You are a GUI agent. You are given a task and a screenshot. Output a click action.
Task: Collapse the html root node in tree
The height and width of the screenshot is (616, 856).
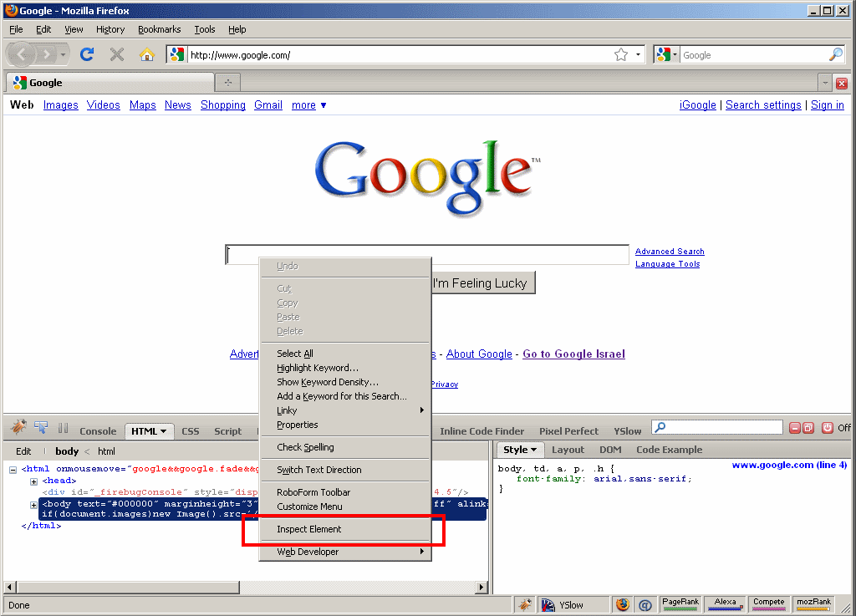coord(13,470)
